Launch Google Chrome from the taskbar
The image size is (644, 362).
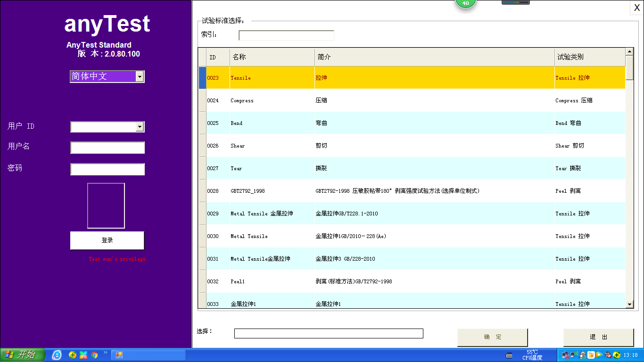click(94, 355)
